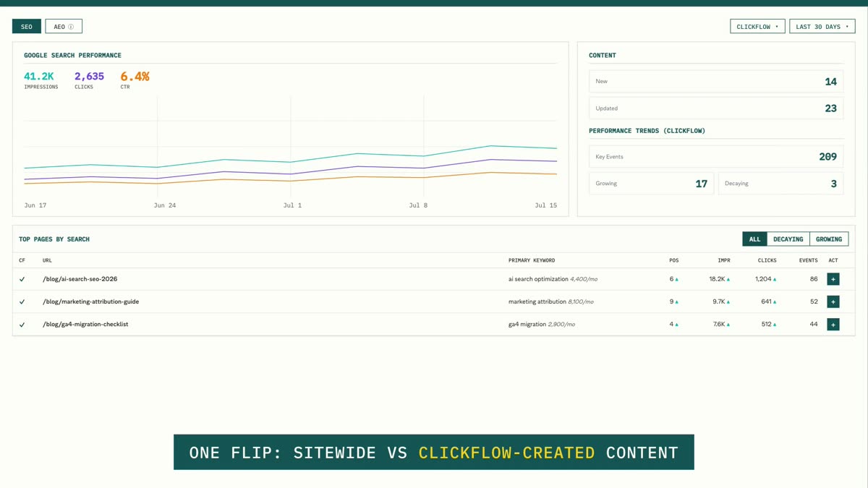Click plus action for ga4-migration-checklist row

point(833,325)
